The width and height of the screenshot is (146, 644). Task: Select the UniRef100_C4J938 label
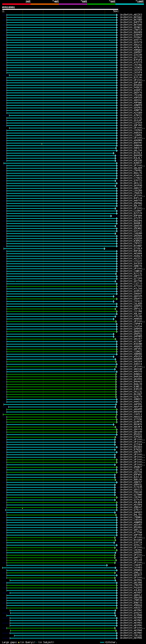(x=131, y=75)
